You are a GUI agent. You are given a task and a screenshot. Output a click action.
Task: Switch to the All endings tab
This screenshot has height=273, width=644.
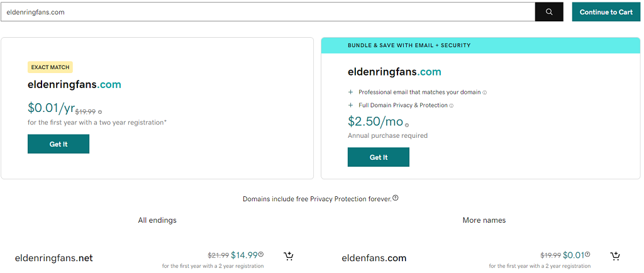click(157, 220)
